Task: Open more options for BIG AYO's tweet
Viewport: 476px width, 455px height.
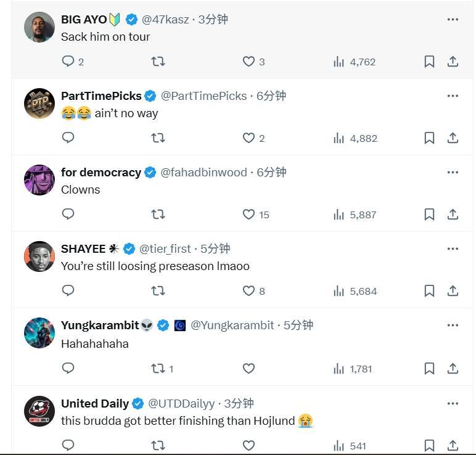Action: [x=453, y=19]
